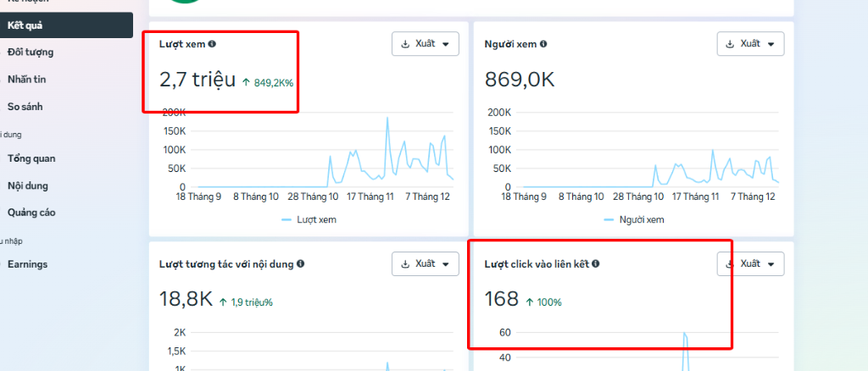Image resolution: width=868 pixels, height=371 pixels.
Task: Show info for Lượt tương tác với nội dung
Action: [x=300, y=264]
